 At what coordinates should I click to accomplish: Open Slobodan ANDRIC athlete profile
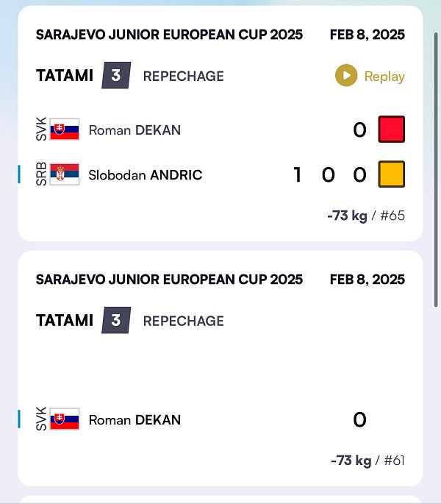click(146, 175)
